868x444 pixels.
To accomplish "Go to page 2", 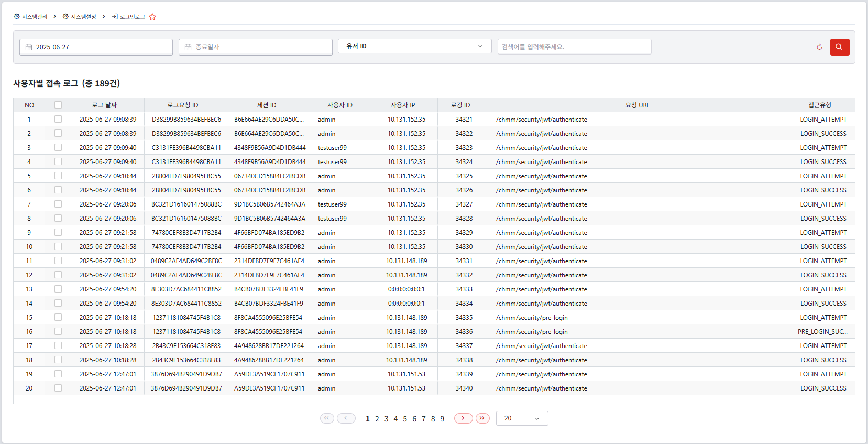I will (377, 419).
